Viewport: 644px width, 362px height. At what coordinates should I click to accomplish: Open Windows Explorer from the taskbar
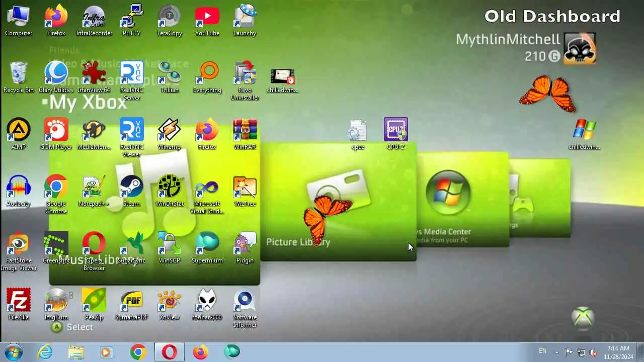click(x=76, y=352)
